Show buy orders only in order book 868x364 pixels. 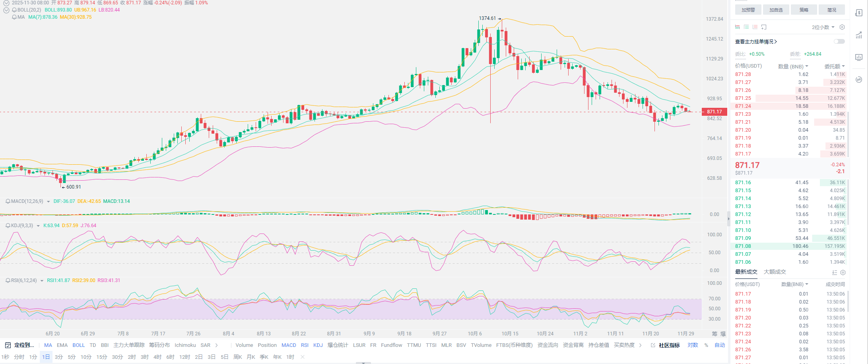(746, 27)
